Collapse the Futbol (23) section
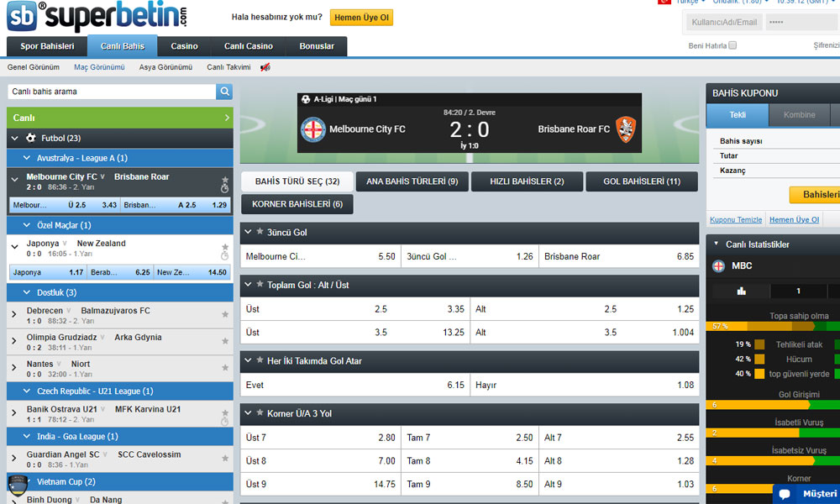Screen dimensions: 840x504 pyautogui.click(x=14, y=139)
